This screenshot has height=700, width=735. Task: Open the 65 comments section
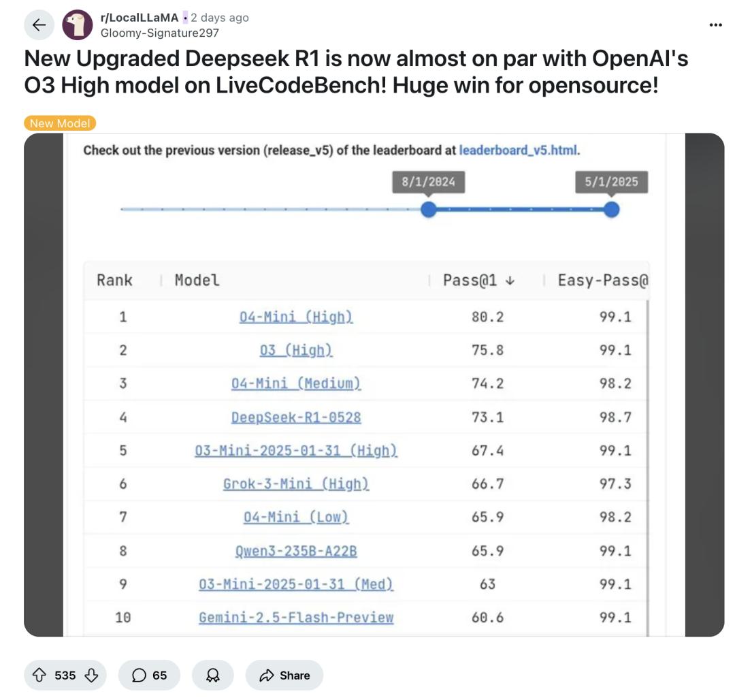[149, 675]
